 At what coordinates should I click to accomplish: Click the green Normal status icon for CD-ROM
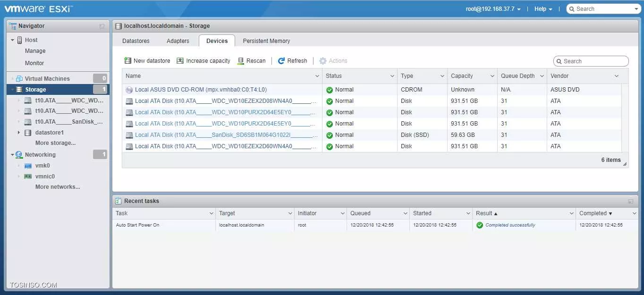(330, 90)
